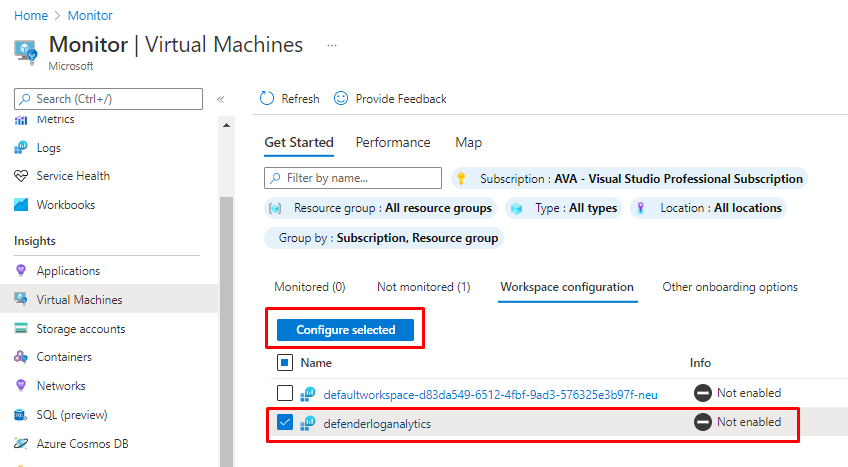Select the Storage accounts icon
Viewport: 848px width, 467px height.
pos(21,329)
